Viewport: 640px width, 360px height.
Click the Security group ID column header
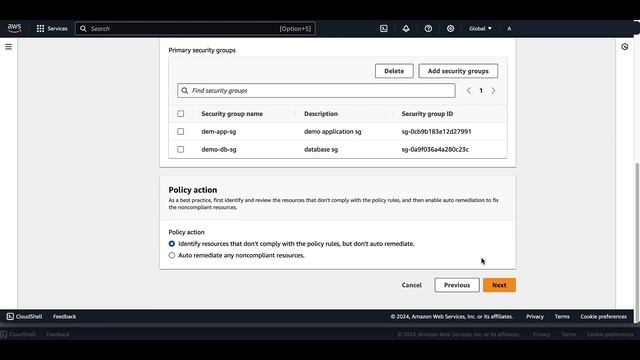(427, 114)
